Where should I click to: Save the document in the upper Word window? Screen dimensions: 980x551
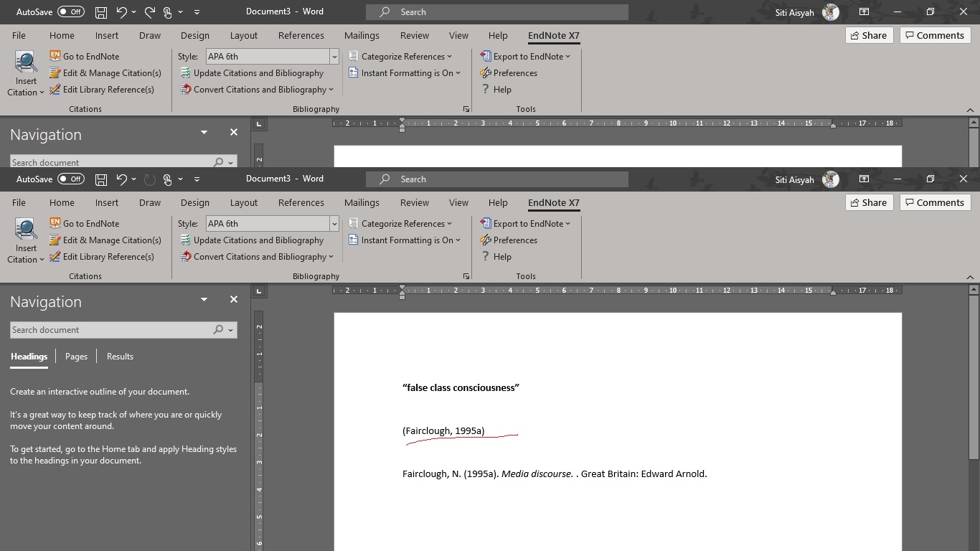tap(101, 12)
